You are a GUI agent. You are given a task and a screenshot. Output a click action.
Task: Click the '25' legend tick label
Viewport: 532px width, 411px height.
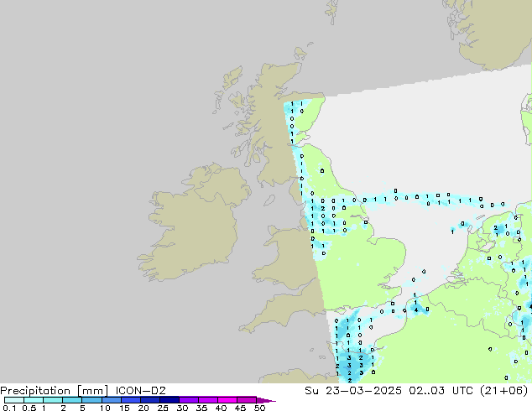pyautogui.click(x=163, y=408)
